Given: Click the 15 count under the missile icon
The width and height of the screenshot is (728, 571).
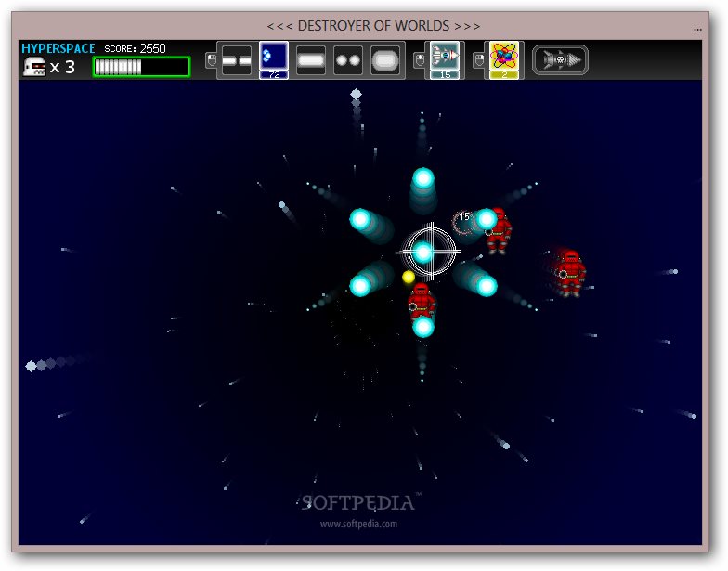Looking at the screenshot, I should [445, 74].
